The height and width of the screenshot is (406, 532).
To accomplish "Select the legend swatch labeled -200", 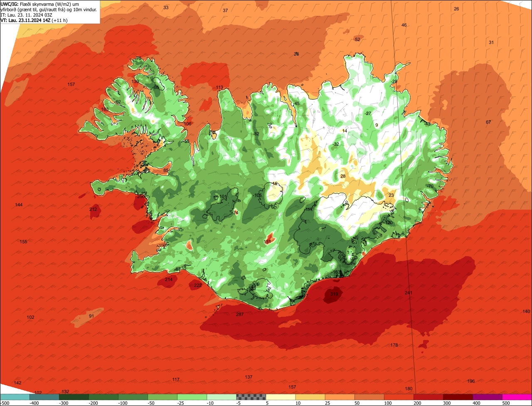I will pos(103,397).
